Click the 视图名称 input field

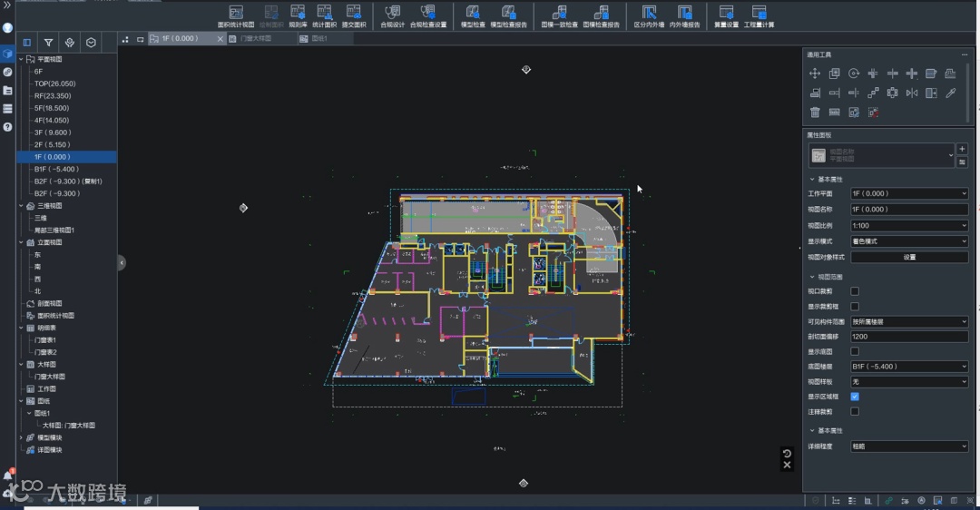(x=909, y=210)
